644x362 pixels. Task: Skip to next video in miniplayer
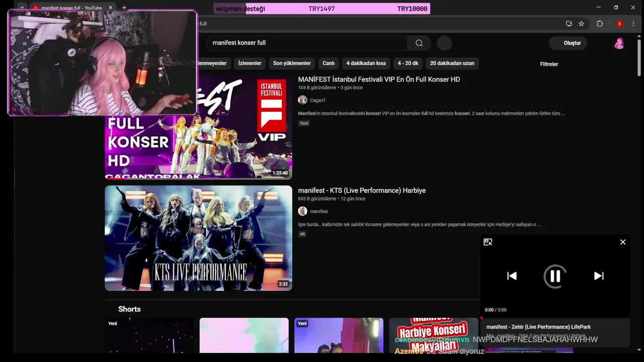coord(599,276)
